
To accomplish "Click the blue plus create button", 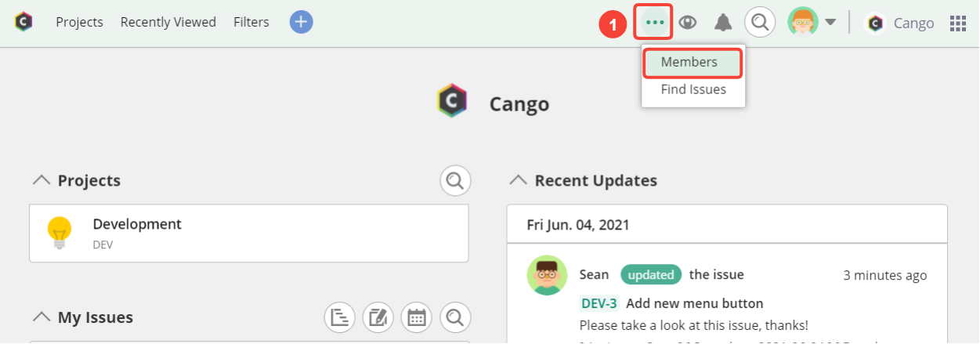I will (x=301, y=22).
